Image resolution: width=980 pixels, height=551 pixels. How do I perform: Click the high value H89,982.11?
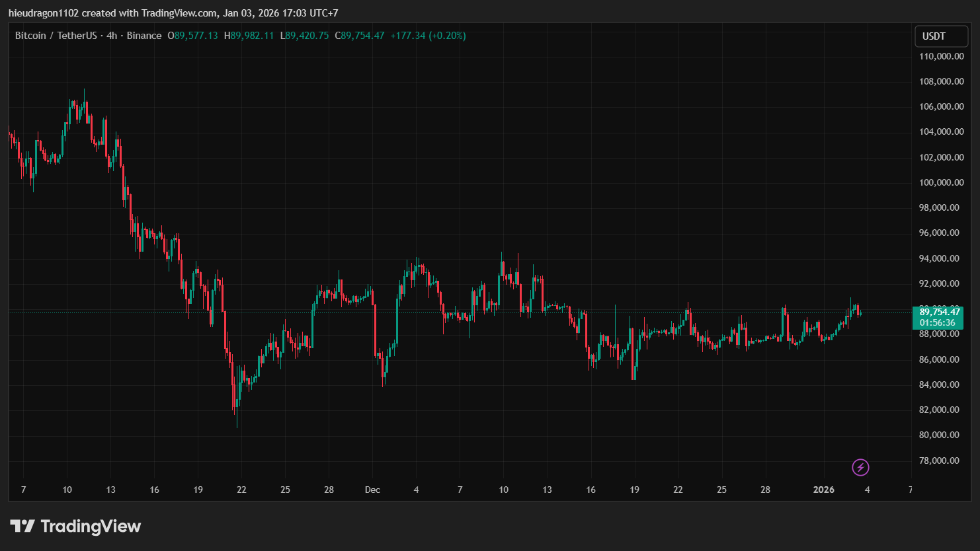click(249, 36)
